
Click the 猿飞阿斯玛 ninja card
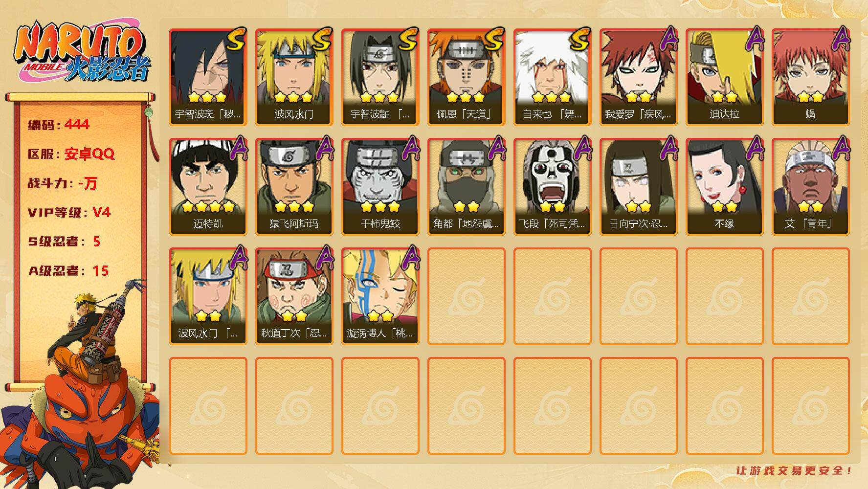coord(294,187)
